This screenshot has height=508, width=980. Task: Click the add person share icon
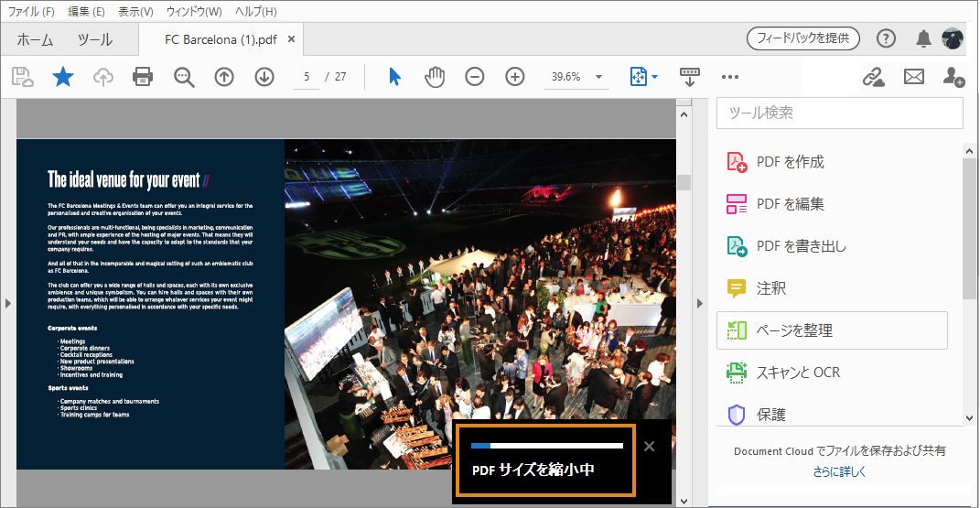[x=953, y=77]
